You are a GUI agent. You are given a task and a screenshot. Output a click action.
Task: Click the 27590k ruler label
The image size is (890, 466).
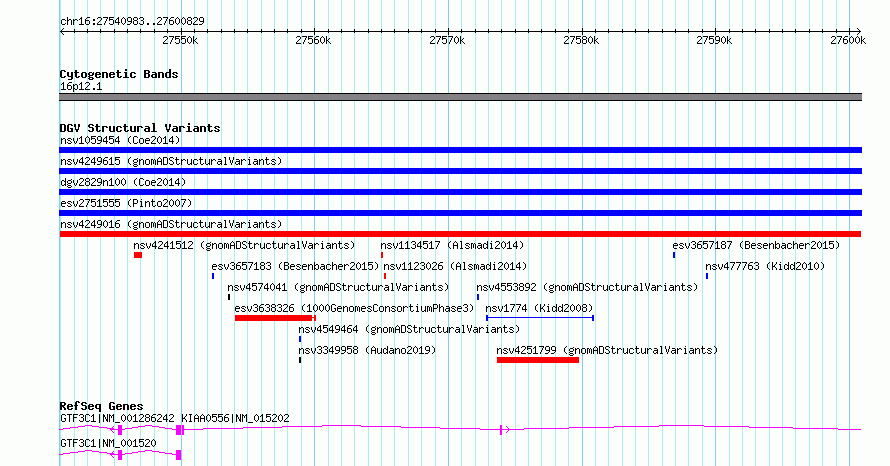[x=714, y=40]
